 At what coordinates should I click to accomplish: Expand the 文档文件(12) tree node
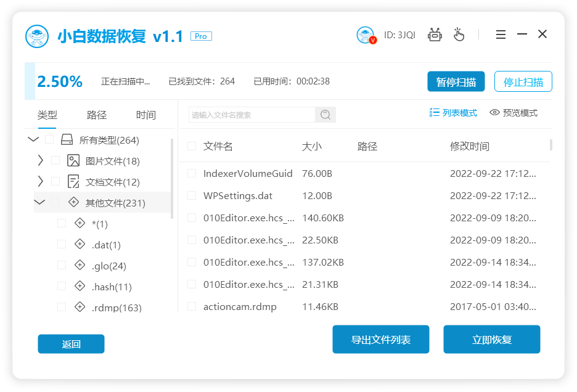click(x=41, y=182)
